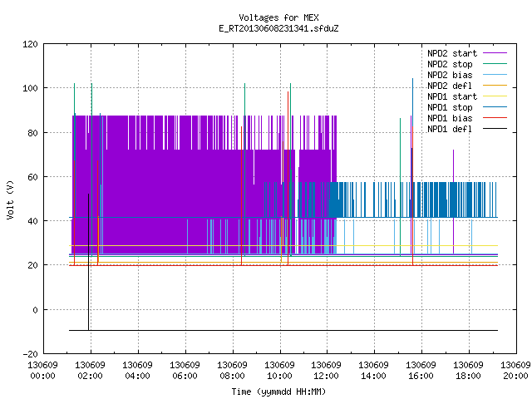Click the 130609 00:00 x-axis tick label

42,371
